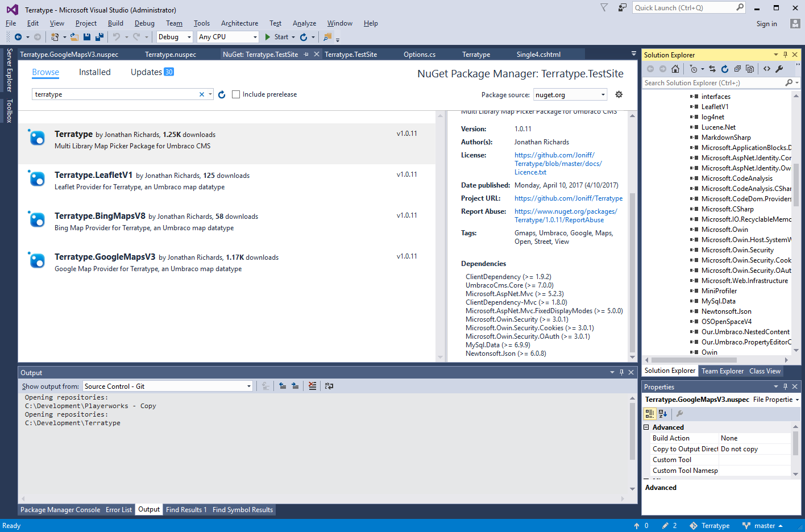
Task: Go to previous message in Output
Action: [x=283, y=386]
